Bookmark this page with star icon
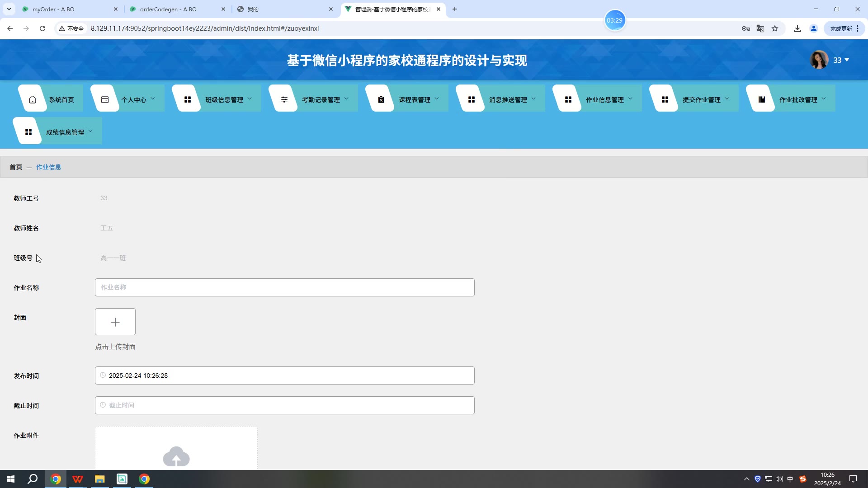 tap(775, 28)
